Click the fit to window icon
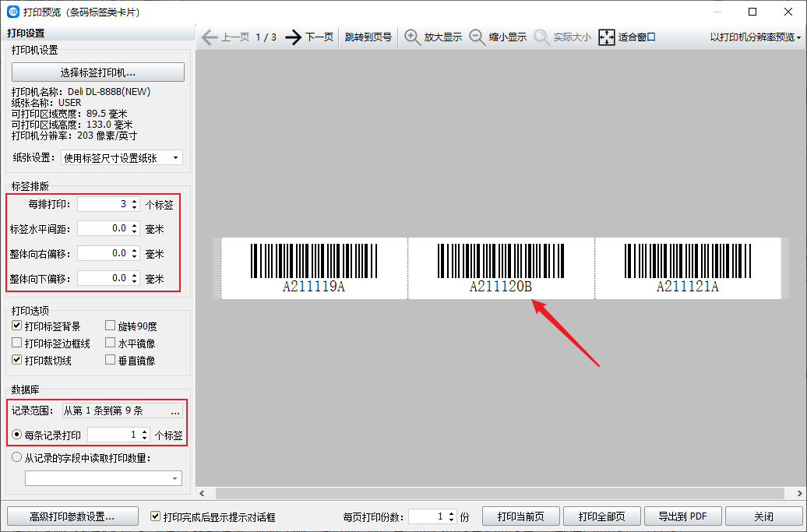Screen dimensions: 807x532 [x=607, y=37]
